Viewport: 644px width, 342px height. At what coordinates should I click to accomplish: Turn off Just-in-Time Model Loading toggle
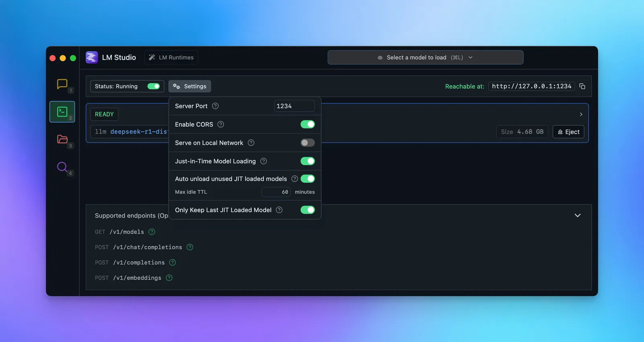coord(308,161)
